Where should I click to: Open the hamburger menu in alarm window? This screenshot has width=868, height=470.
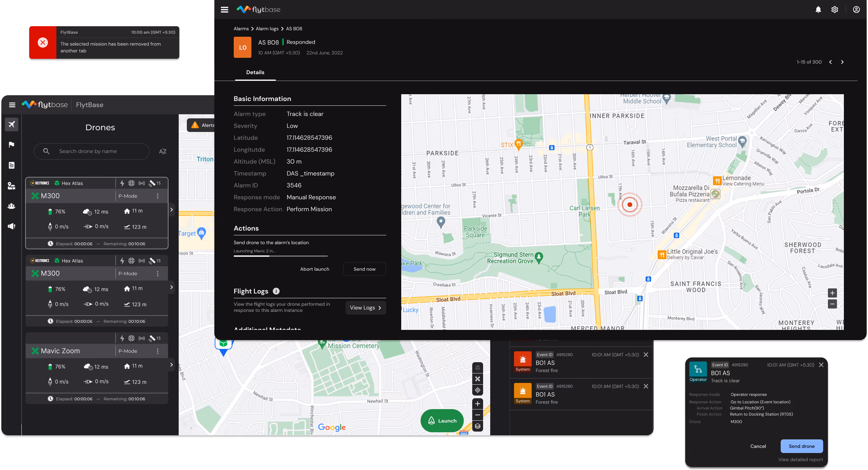pyautogui.click(x=225, y=10)
